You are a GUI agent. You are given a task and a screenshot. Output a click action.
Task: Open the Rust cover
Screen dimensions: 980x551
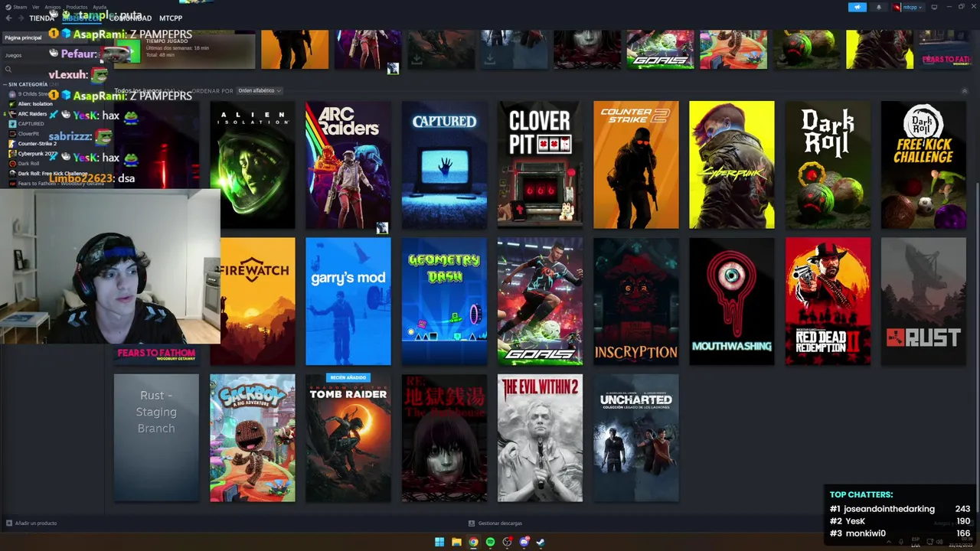click(x=923, y=302)
